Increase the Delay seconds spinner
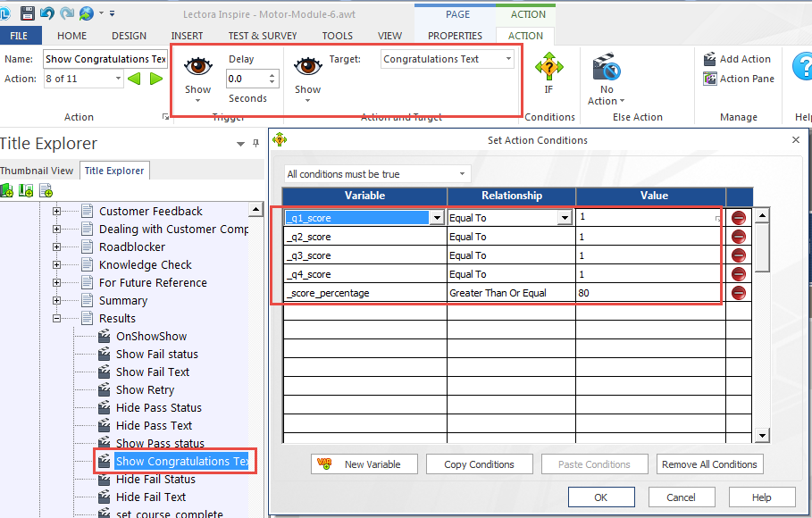Image resolution: width=812 pixels, height=518 pixels. [272, 75]
